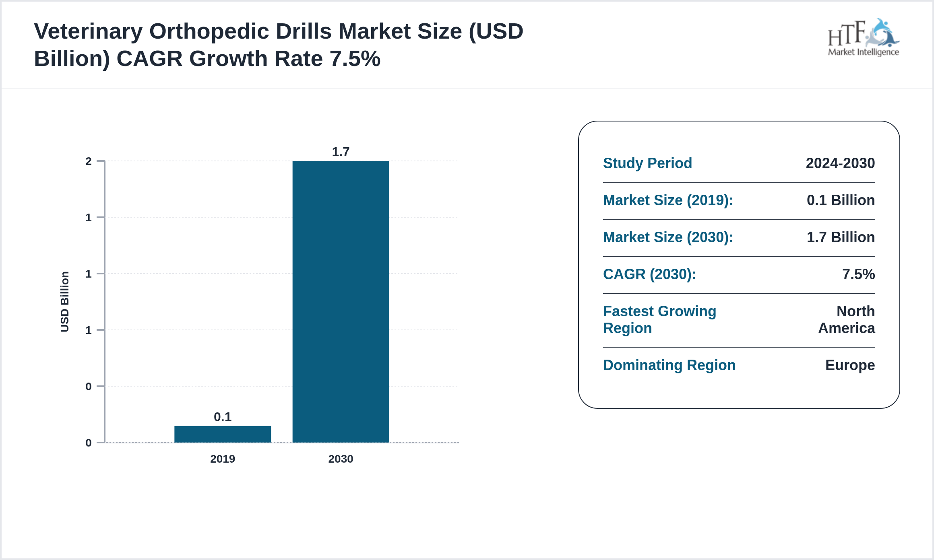The image size is (934, 560).
Task: Click the 2019 x-axis label
Action: pos(223,459)
